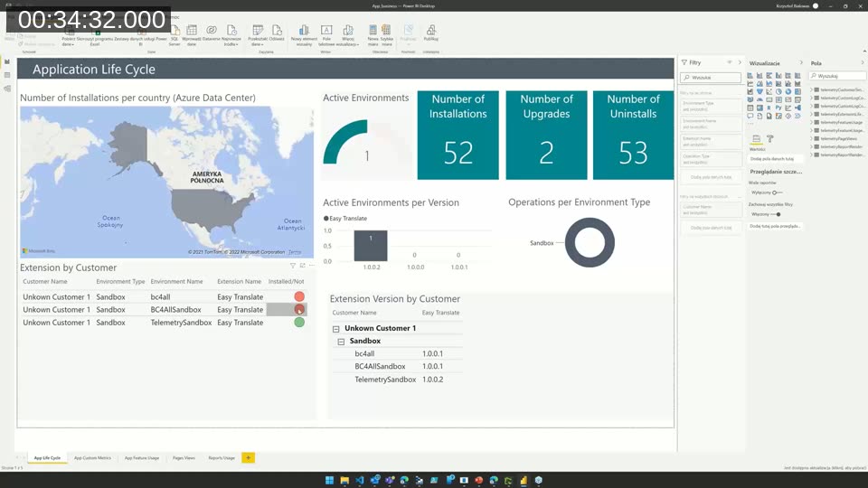Click Number of Uninstalls card
Image resolution: width=868 pixels, height=488 pixels.
pos(633,135)
